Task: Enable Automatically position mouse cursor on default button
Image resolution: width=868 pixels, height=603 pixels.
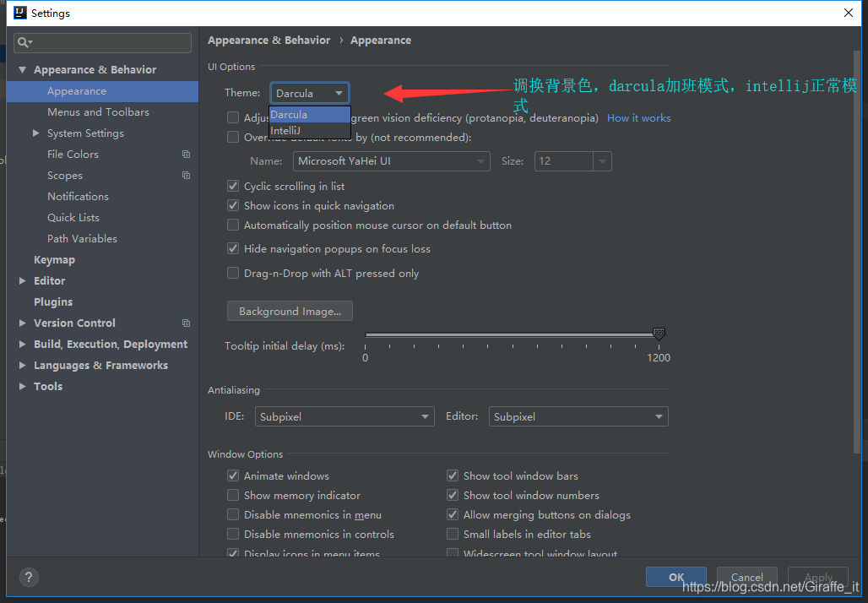Action: [x=233, y=225]
